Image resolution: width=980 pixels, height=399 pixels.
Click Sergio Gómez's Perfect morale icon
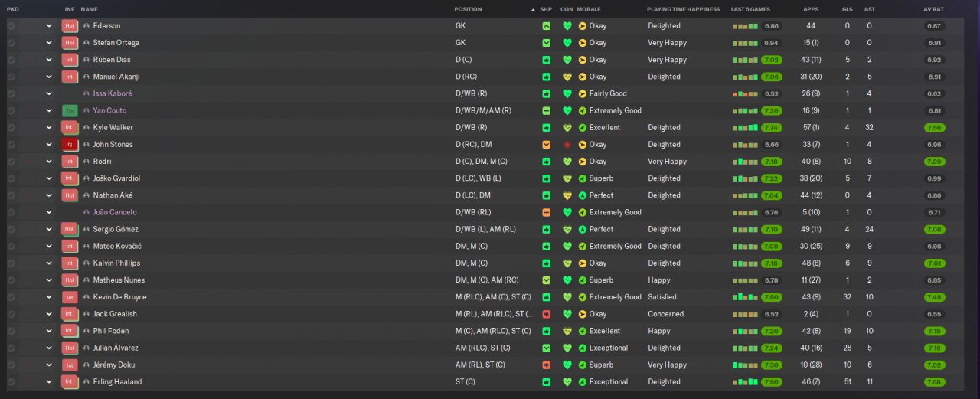[583, 229]
